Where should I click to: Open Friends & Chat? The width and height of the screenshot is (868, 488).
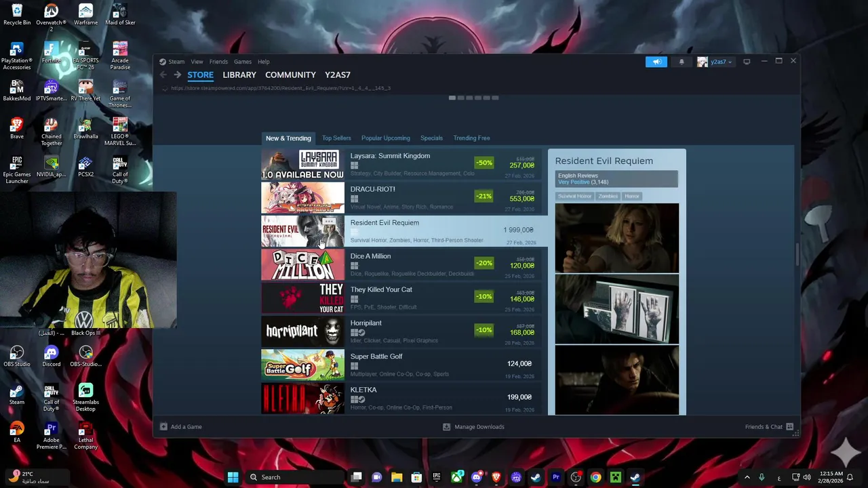[x=769, y=427]
